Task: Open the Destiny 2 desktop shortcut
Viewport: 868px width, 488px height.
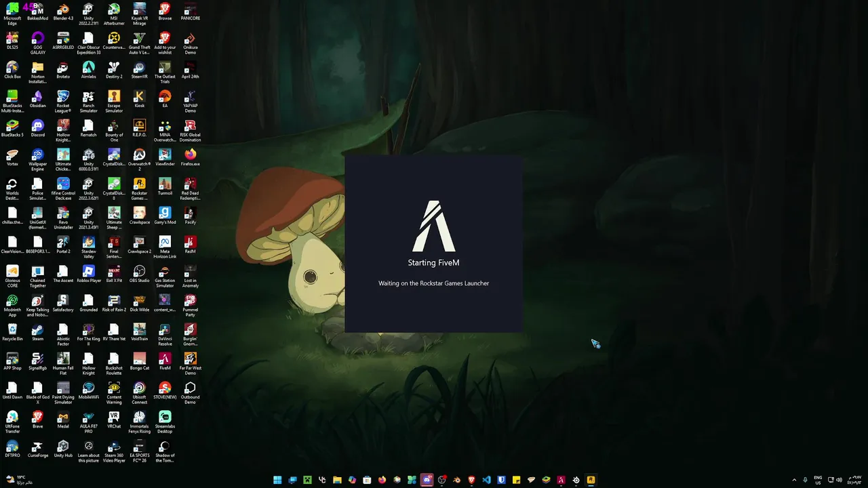Action: pyautogui.click(x=114, y=71)
